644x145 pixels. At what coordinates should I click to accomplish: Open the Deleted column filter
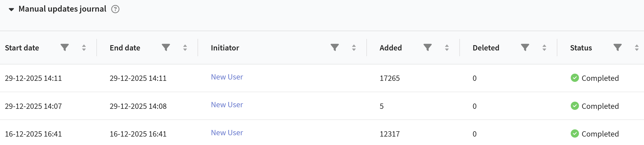[x=525, y=48]
